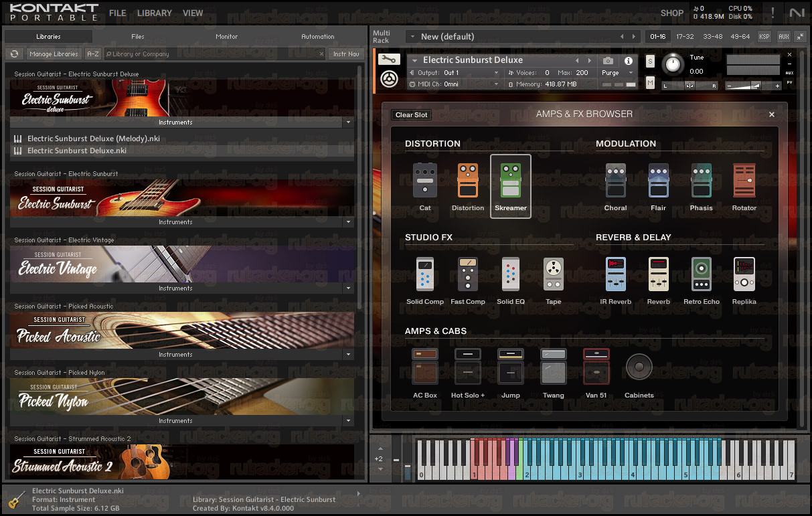Toggle Instr Nav pane
The image size is (812, 516).
(x=346, y=54)
